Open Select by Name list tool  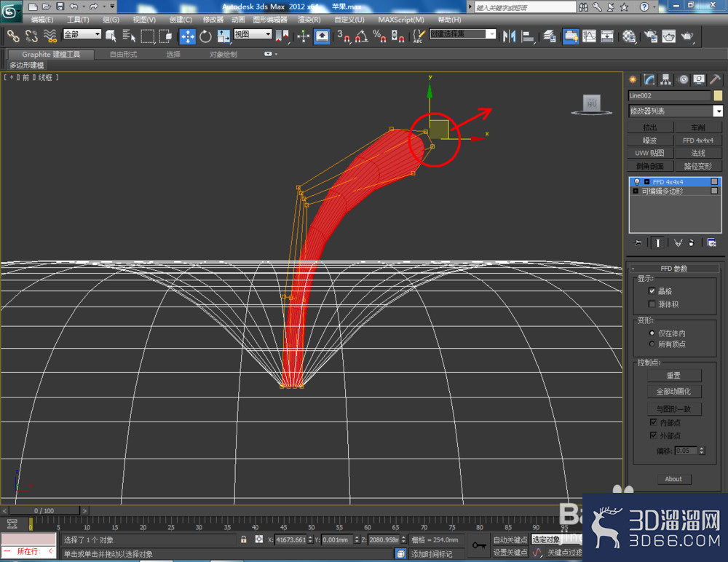pyautogui.click(x=129, y=36)
